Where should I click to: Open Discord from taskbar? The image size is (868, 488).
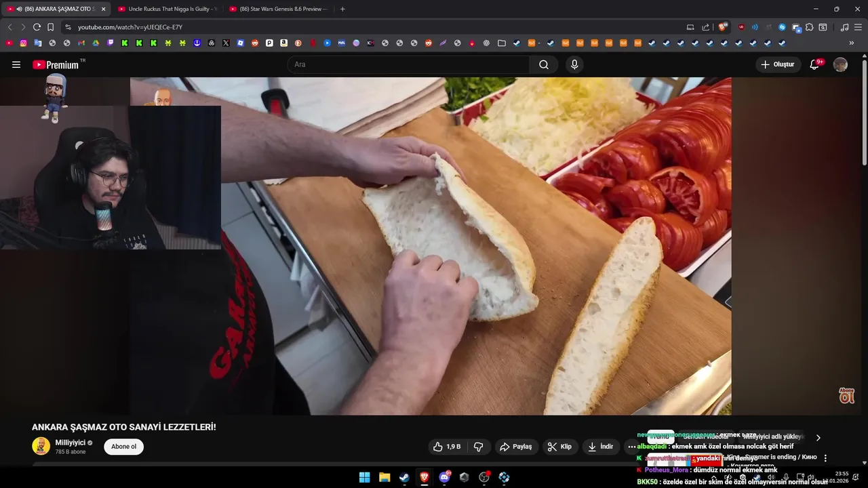coord(444,477)
